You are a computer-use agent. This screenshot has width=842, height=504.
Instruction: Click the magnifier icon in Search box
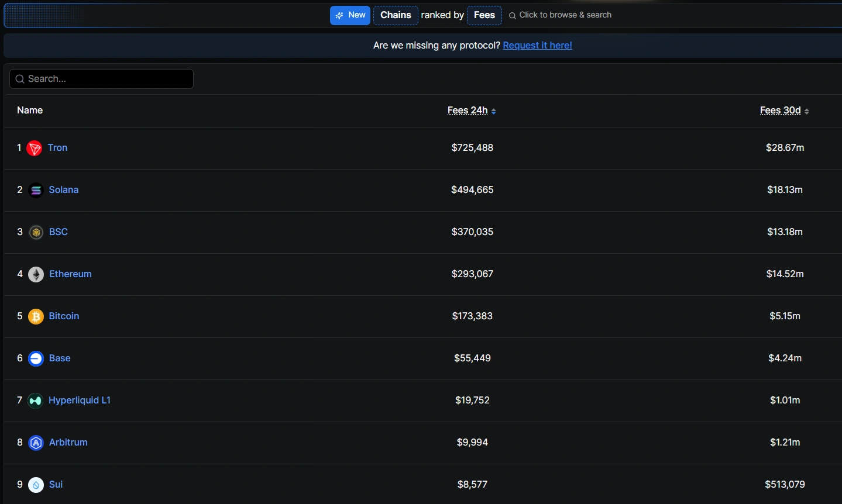[20, 79]
